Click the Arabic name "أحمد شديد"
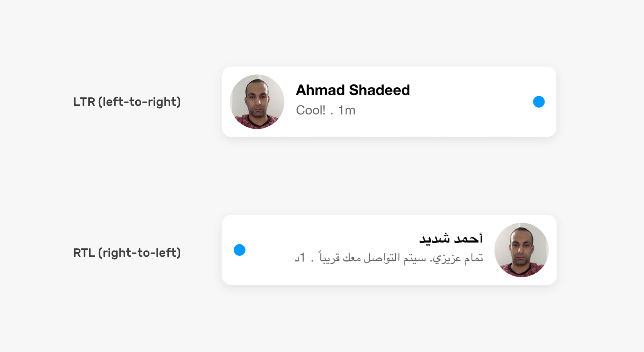This screenshot has height=352, width=644. click(451, 238)
